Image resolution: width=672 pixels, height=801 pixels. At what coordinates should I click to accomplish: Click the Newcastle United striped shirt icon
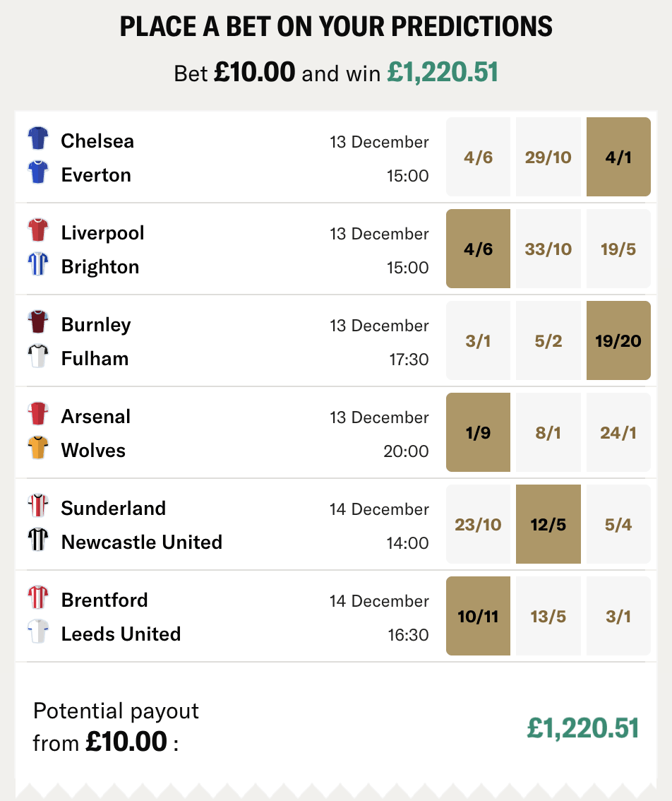point(37,542)
